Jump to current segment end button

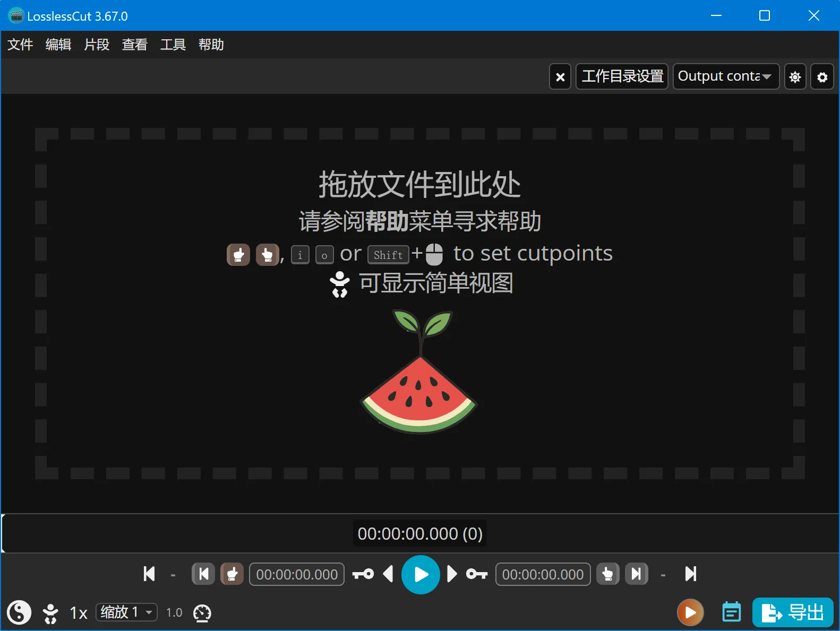(x=637, y=574)
